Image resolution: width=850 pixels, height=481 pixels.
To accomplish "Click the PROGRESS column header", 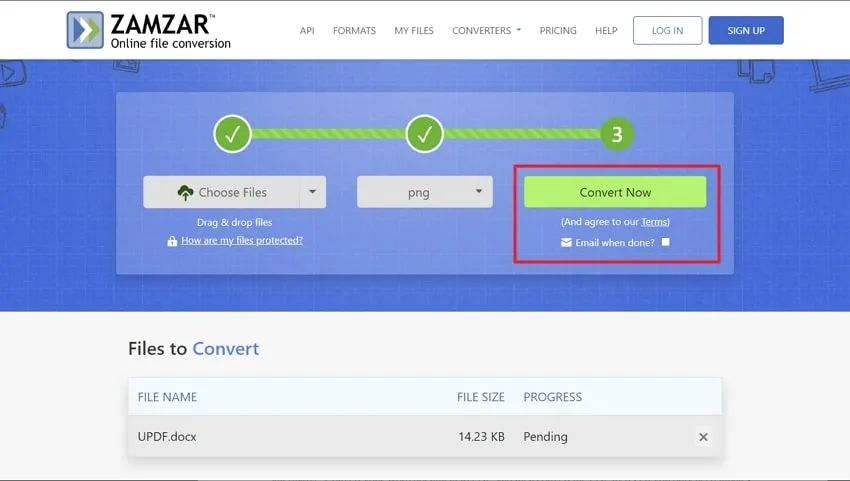I will (552, 397).
